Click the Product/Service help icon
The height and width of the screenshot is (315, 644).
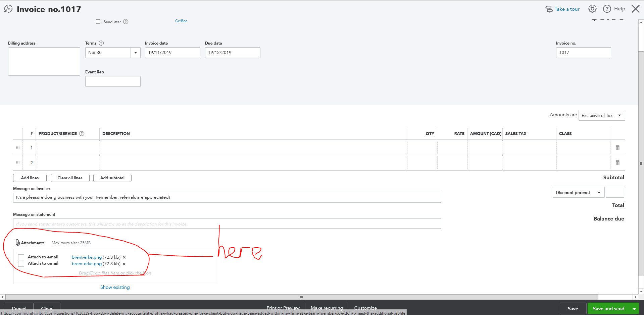[82, 133]
